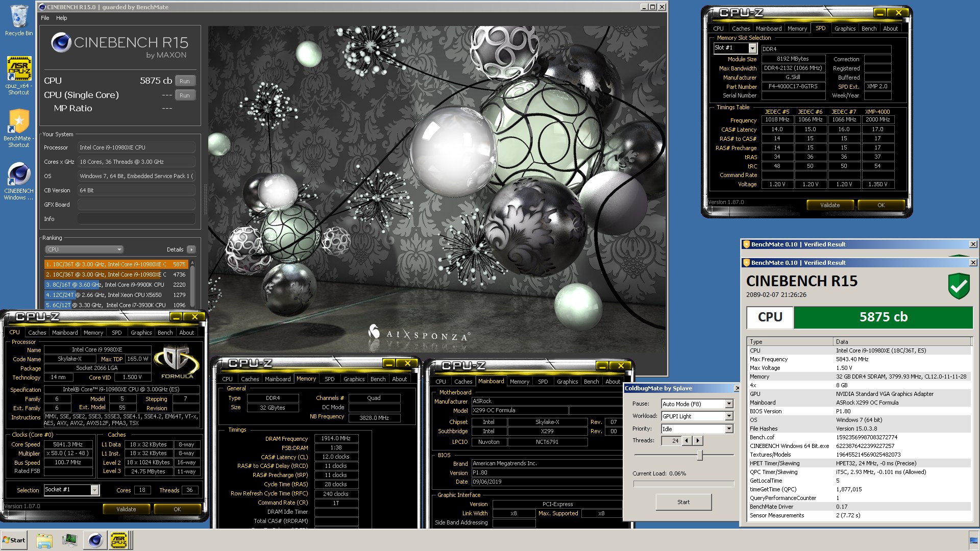Open the Priority Idle dropdown
This screenshot has width=980, height=551.
pyautogui.click(x=729, y=429)
